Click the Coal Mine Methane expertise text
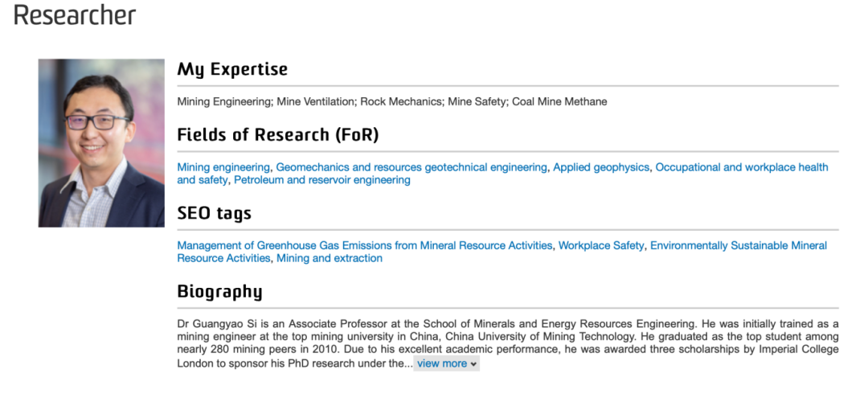The height and width of the screenshot is (394, 868). [x=559, y=102]
